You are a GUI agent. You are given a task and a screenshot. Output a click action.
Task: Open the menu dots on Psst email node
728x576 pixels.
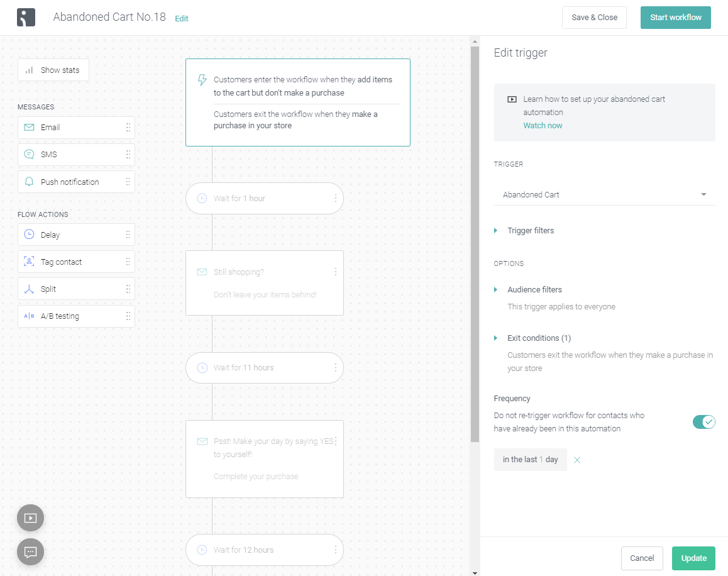click(335, 441)
